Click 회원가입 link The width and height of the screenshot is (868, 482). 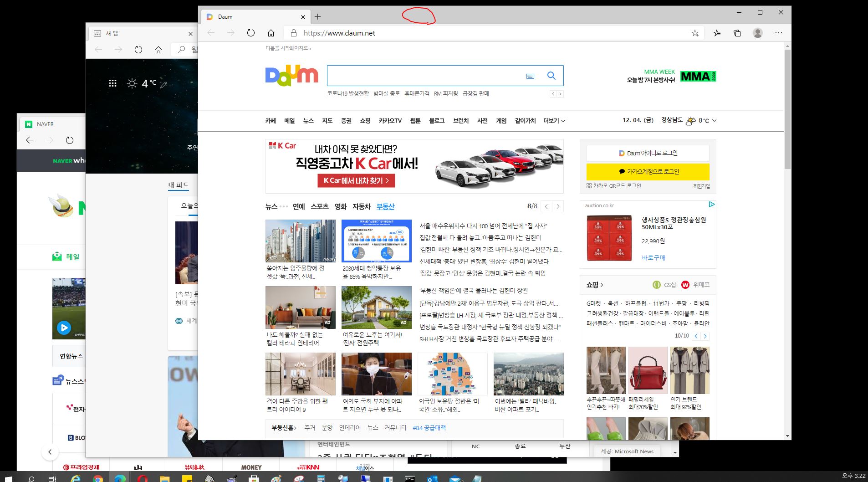point(701,186)
